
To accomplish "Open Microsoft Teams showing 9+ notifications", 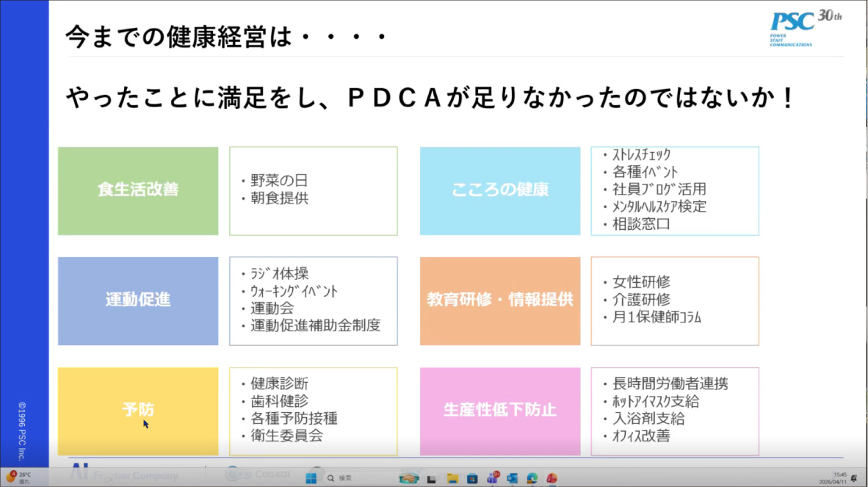I will click(492, 478).
